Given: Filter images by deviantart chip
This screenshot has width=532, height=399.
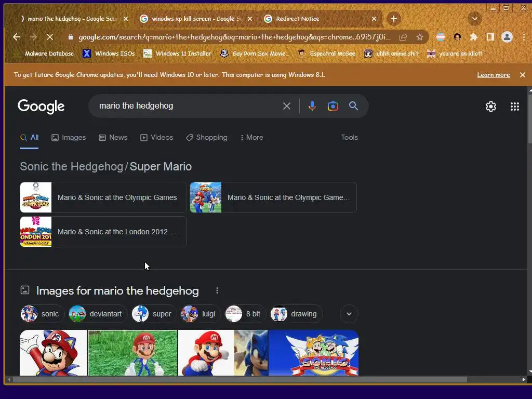Looking at the screenshot, I should tap(97, 314).
